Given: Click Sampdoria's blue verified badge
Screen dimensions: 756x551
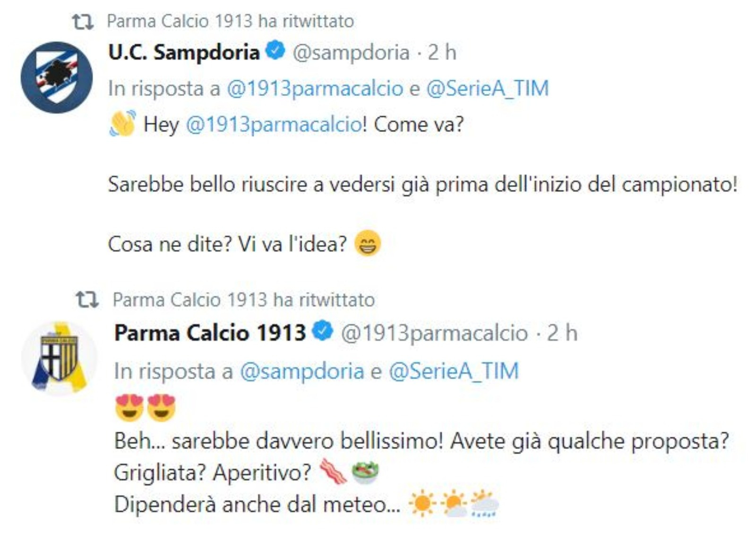Looking at the screenshot, I should pyautogui.click(x=275, y=51).
